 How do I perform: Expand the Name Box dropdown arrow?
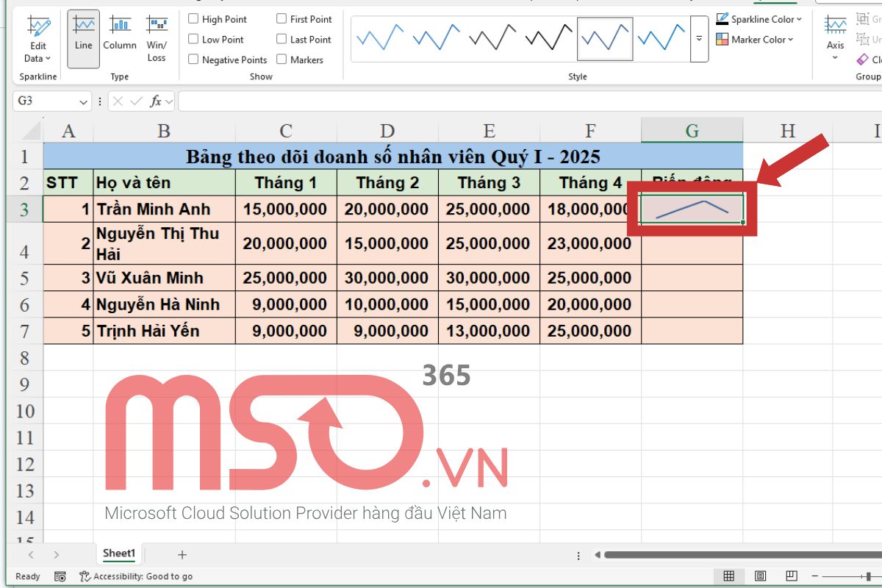pos(83,101)
